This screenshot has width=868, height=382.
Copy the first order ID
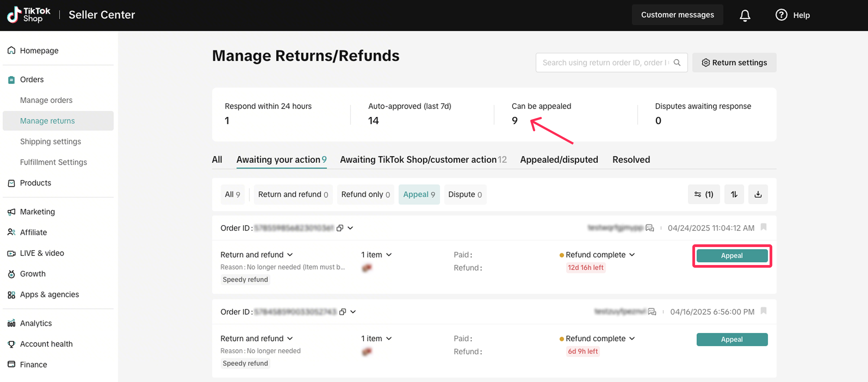click(340, 228)
